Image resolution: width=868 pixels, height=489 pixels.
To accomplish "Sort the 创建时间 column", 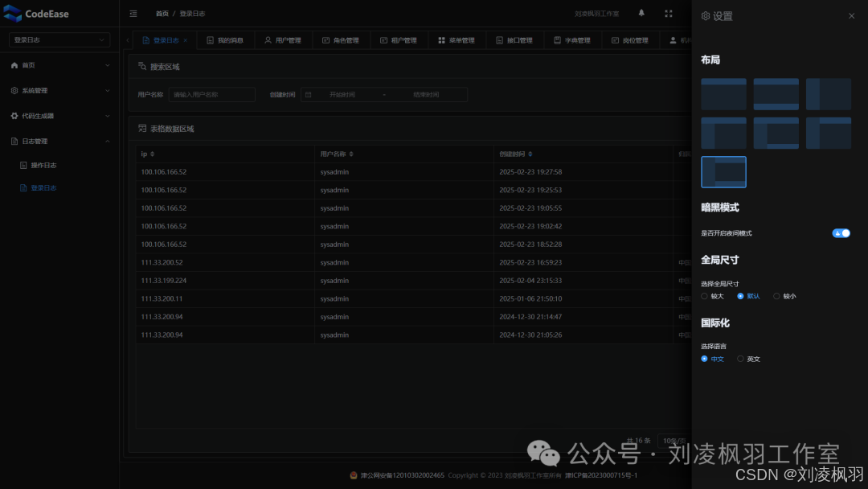I will [530, 154].
